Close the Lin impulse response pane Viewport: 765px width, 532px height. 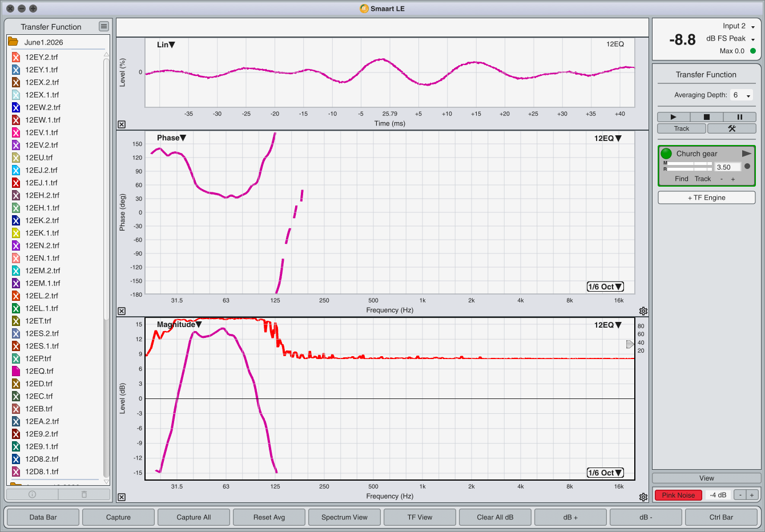click(x=122, y=124)
